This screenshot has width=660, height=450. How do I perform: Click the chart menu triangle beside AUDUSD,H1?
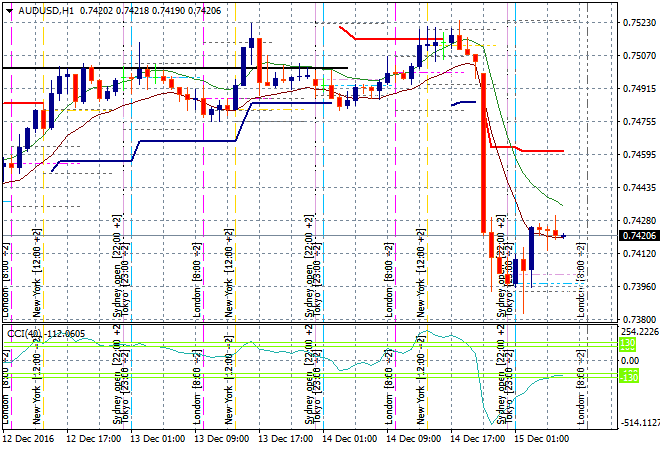pos(9,9)
